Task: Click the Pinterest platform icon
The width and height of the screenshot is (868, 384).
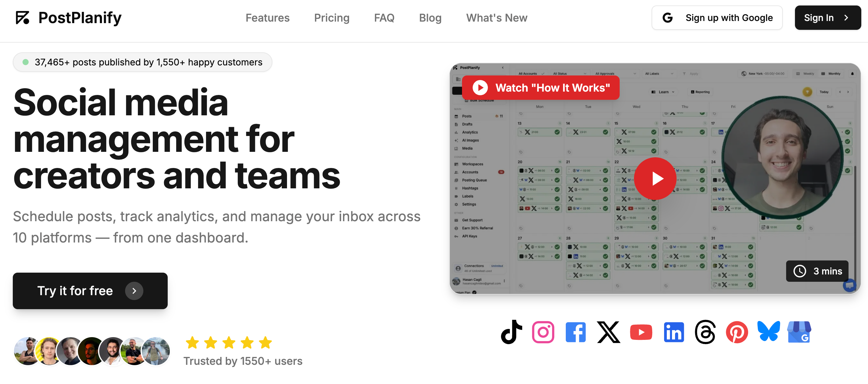Action: tap(737, 332)
